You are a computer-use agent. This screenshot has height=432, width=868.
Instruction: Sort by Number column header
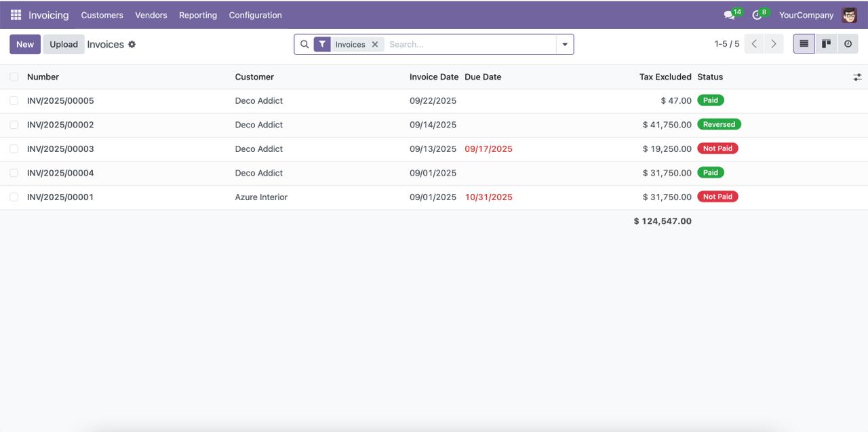(x=43, y=77)
